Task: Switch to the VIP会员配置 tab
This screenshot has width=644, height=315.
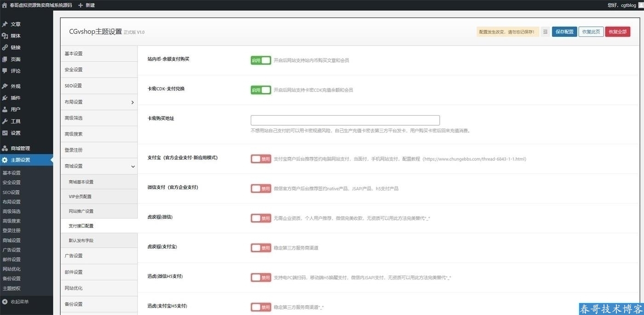Action: (x=80, y=197)
